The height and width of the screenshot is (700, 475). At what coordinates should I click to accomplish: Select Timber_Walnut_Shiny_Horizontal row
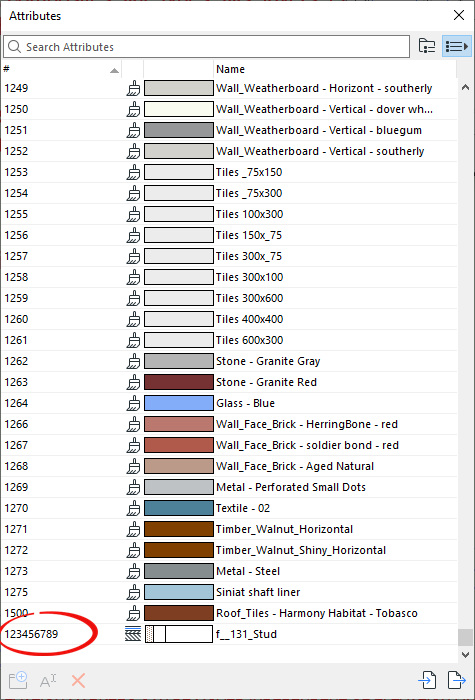click(x=229, y=550)
